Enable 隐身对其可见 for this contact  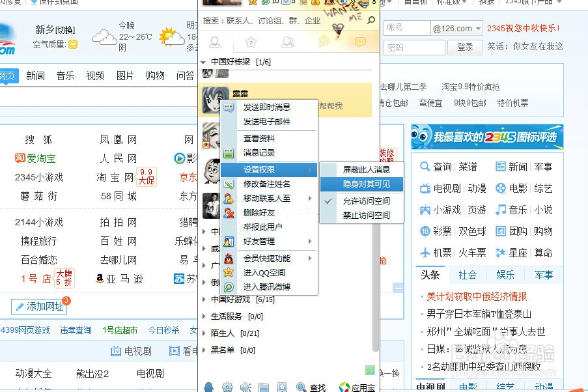pos(361,184)
